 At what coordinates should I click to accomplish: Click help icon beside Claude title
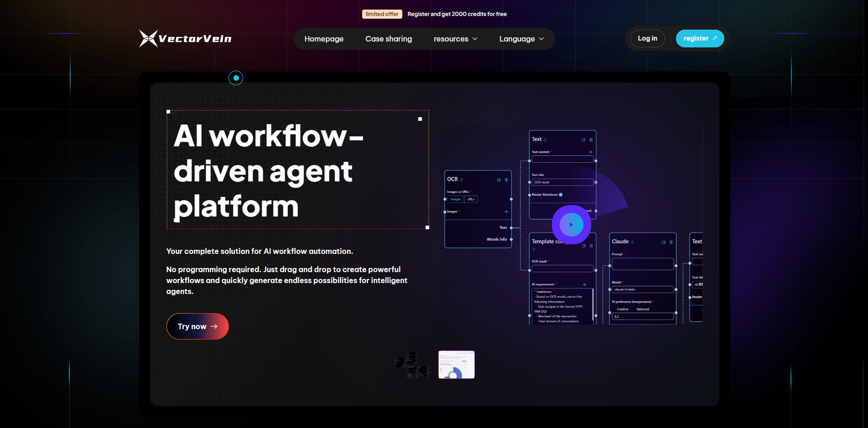click(x=632, y=242)
